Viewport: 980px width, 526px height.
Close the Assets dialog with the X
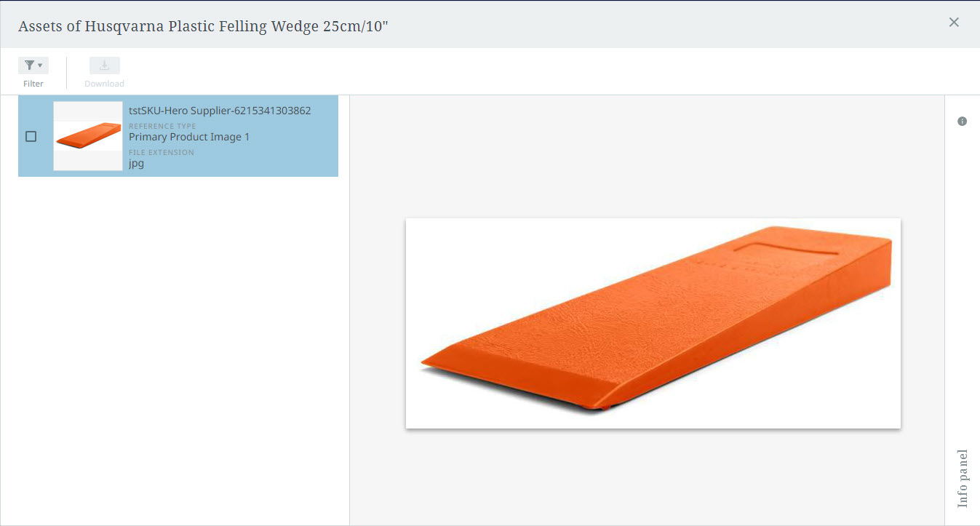[954, 23]
